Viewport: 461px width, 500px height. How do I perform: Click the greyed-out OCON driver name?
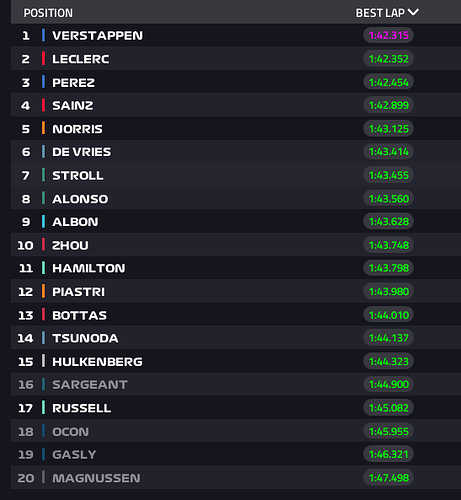coord(71,432)
